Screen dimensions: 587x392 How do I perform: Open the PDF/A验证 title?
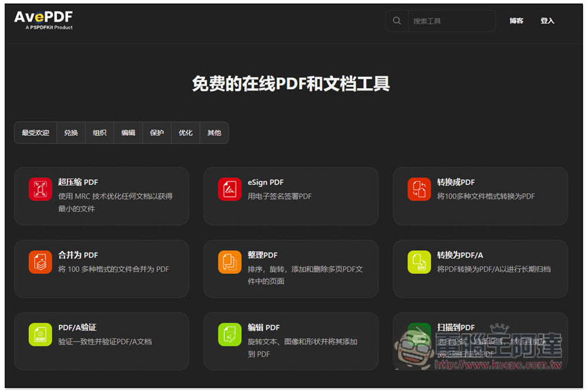coord(77,327)
